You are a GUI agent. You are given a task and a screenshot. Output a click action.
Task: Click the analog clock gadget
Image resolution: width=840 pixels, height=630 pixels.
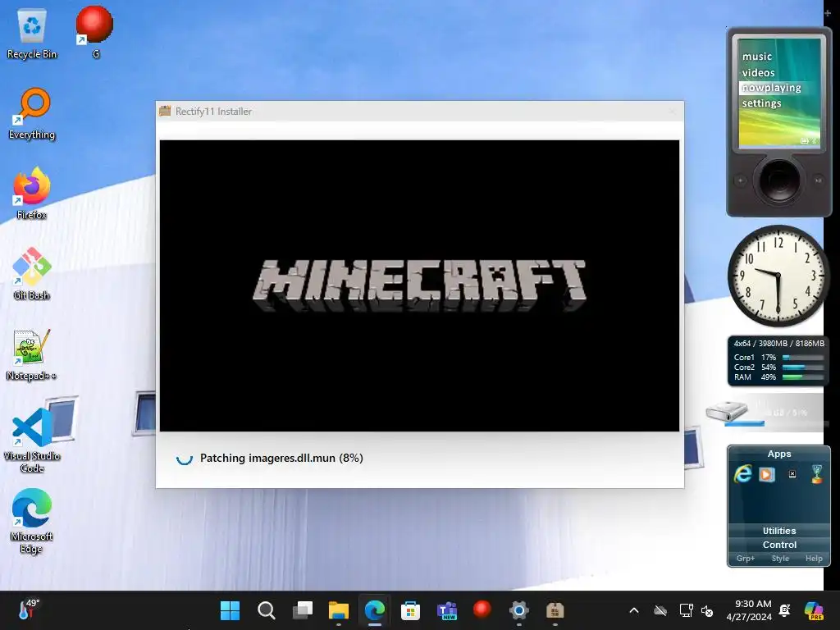[x=777, y=276]
